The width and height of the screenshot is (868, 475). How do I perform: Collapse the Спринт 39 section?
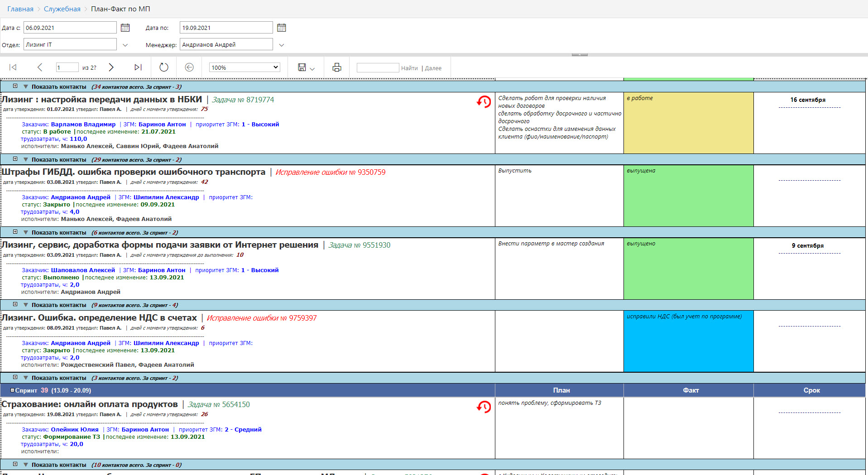point(13,390)
